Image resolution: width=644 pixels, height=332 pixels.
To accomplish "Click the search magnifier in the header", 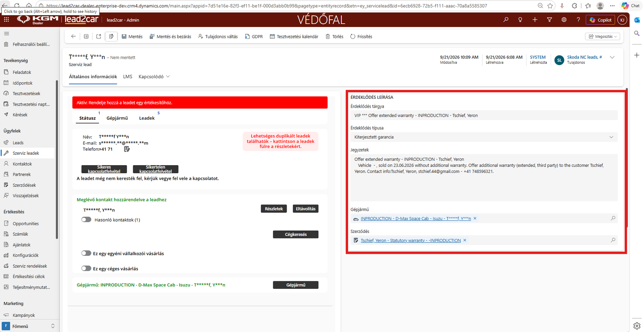I will [x=506, y=20].
